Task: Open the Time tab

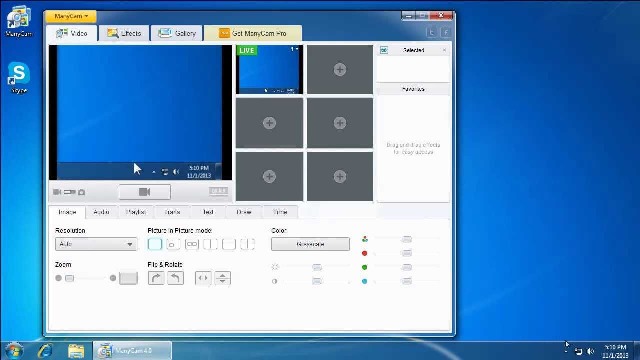Action: click(280, 212)
